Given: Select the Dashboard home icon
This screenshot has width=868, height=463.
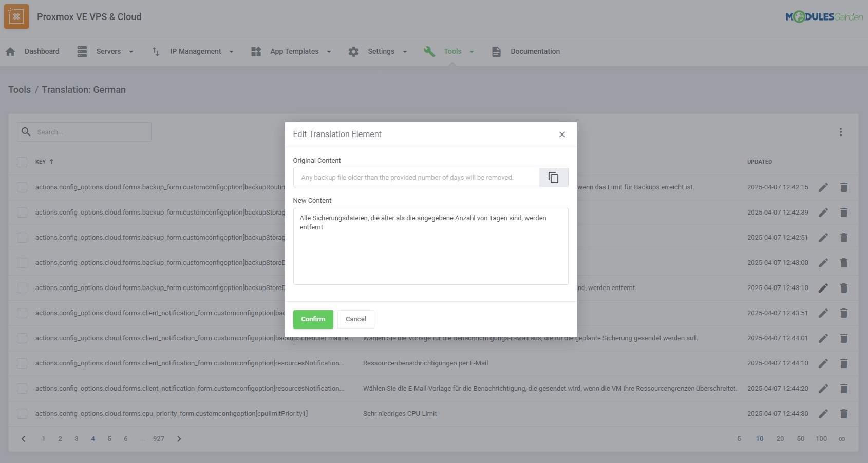Looking at the screenshot, I should pyautogui.click(x=10, y=51).
